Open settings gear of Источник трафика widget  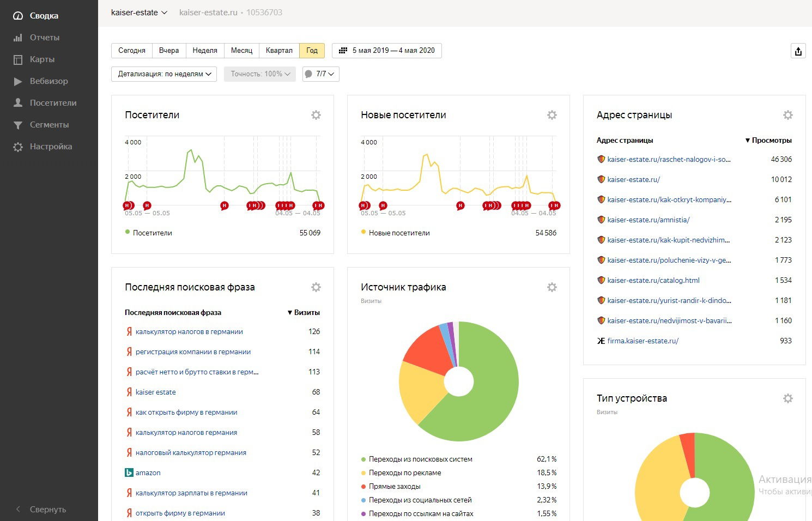click(x=552, y=287)
